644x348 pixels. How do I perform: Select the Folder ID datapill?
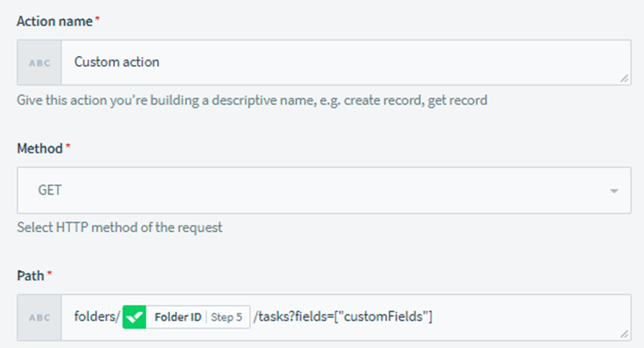tap(178, 317)
